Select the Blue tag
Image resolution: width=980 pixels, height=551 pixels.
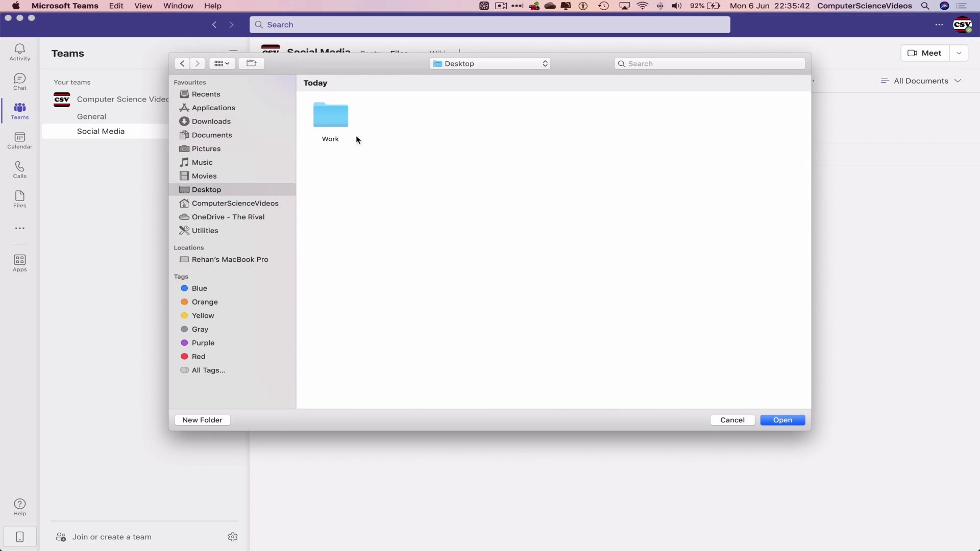pyautogui.click(x=199, y=288)
